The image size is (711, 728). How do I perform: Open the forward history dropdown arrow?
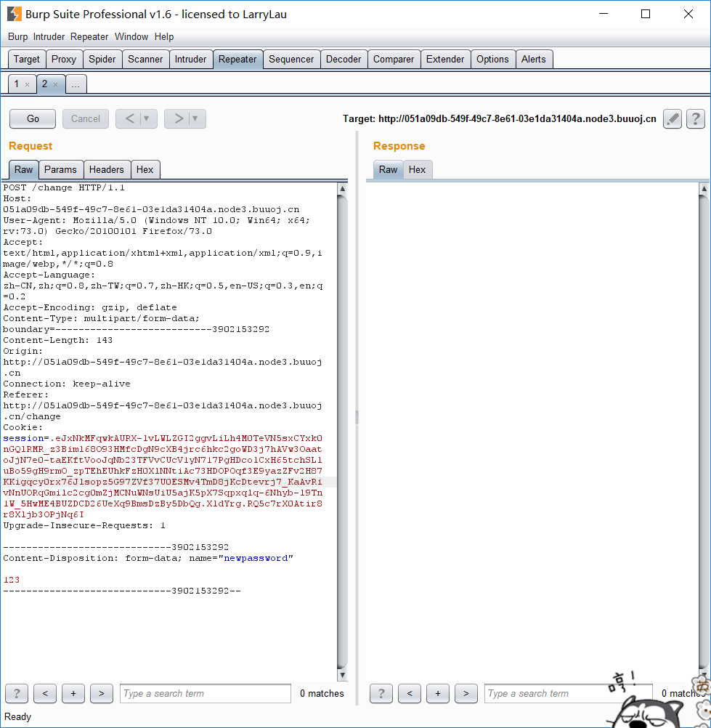point(195,119)
